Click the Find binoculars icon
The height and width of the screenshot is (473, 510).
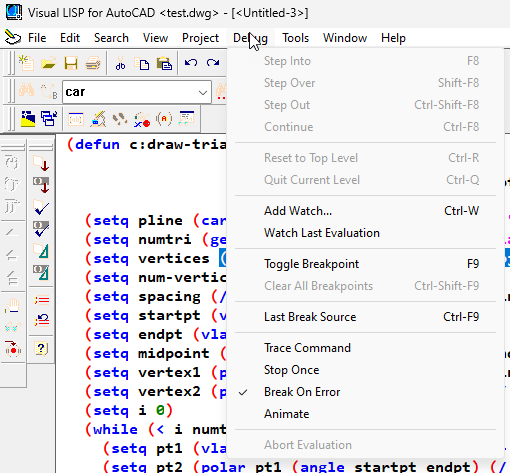pyautogui.click(x=26, y=90)
